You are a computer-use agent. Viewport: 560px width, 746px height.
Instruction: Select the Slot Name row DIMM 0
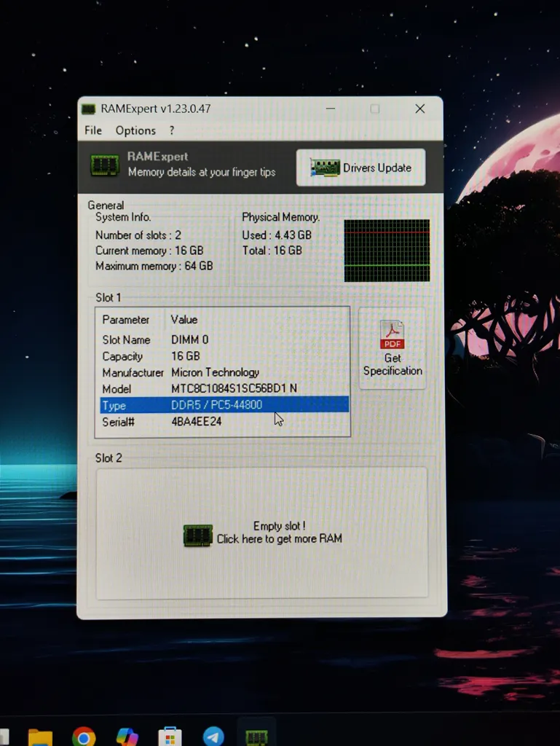(x=224, y=339)
